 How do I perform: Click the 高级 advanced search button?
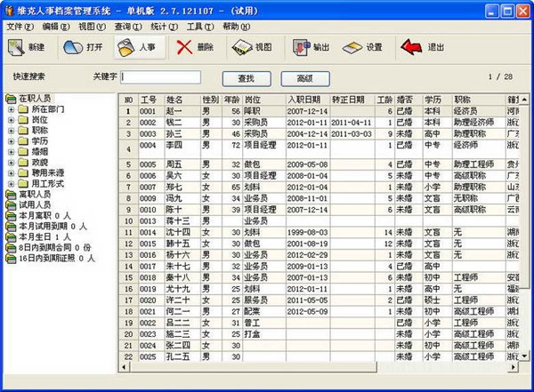tap(305, 78)
